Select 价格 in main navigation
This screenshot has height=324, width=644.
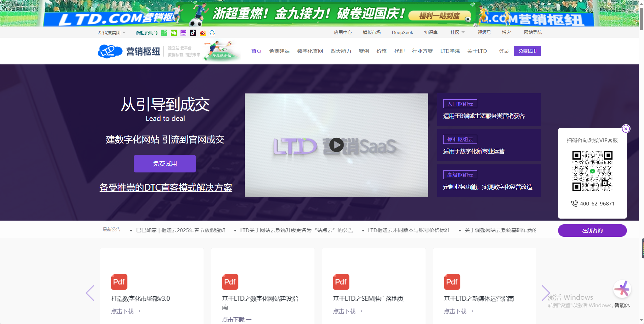[382, 51]
